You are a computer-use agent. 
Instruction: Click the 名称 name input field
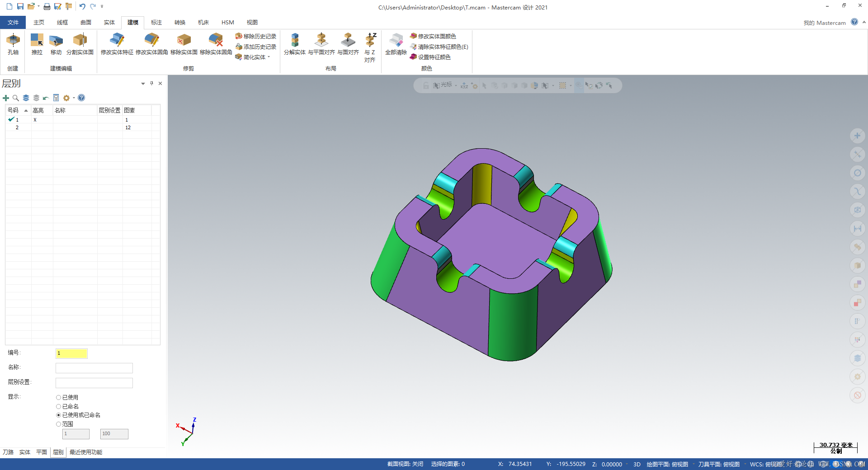[94, 368]
